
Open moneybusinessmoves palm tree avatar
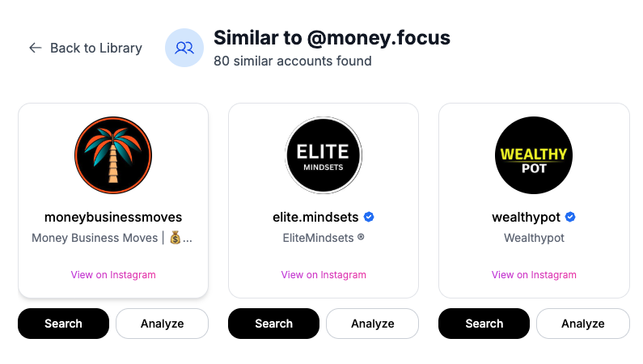(113, 155)
